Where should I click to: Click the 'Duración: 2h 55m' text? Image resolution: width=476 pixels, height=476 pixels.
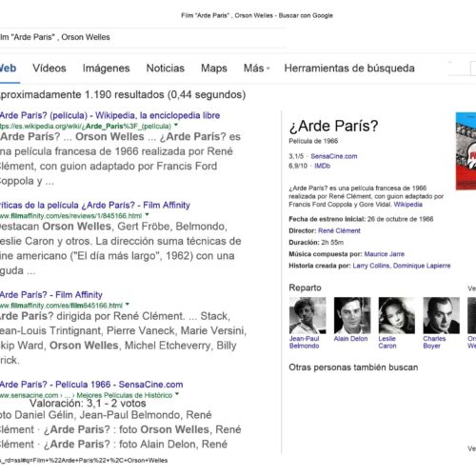pyautogui.click(x=316, y=243)
